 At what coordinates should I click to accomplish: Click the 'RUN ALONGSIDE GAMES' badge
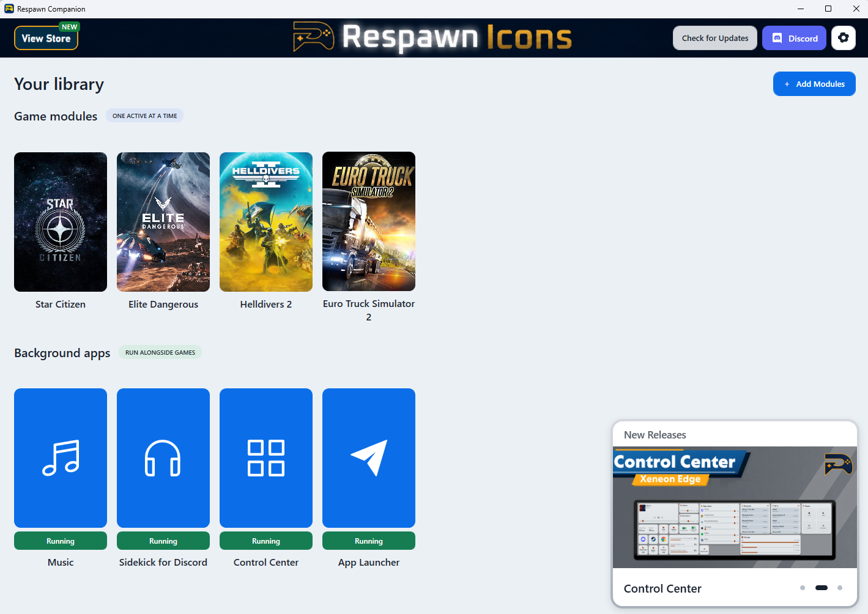coord(160,352)
